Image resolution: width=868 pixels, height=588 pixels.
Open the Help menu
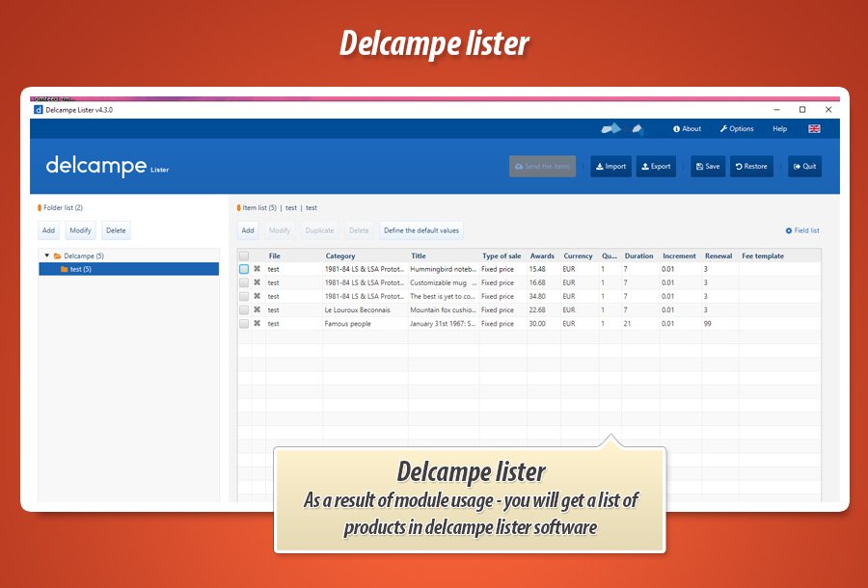tap(779, 129)
